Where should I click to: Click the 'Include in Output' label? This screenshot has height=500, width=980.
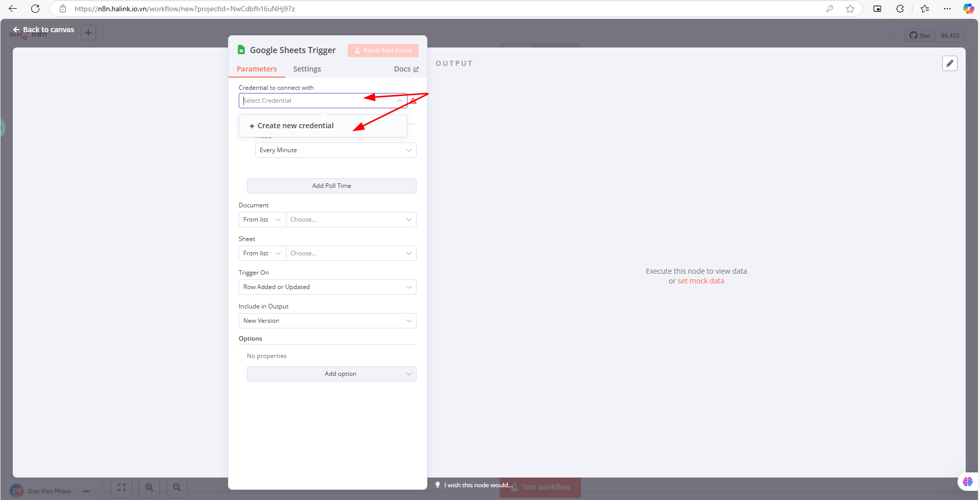click(264, 306)
